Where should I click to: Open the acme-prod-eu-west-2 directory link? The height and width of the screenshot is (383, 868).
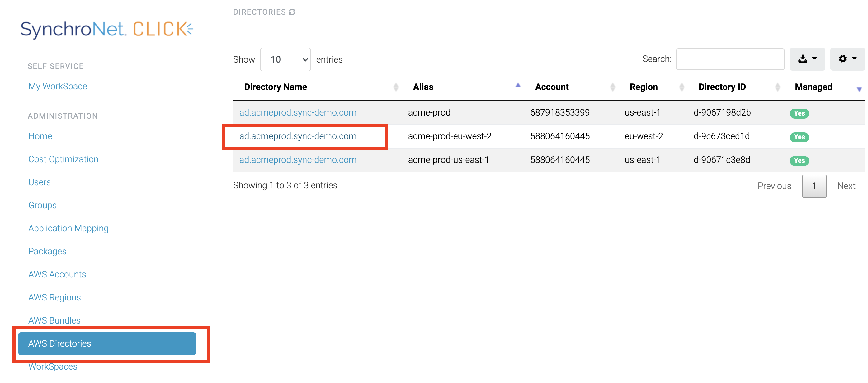(298, 136)
